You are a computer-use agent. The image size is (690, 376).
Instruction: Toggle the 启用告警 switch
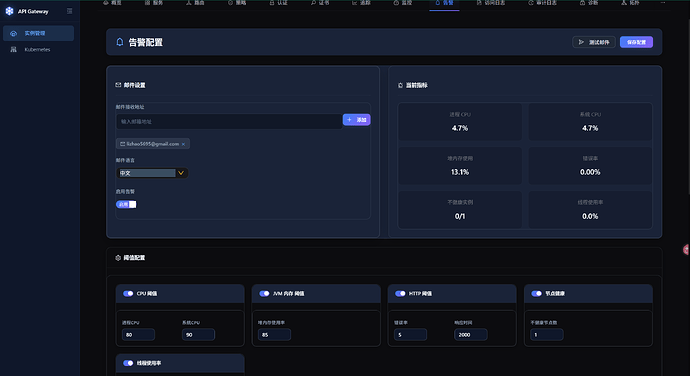126,204
